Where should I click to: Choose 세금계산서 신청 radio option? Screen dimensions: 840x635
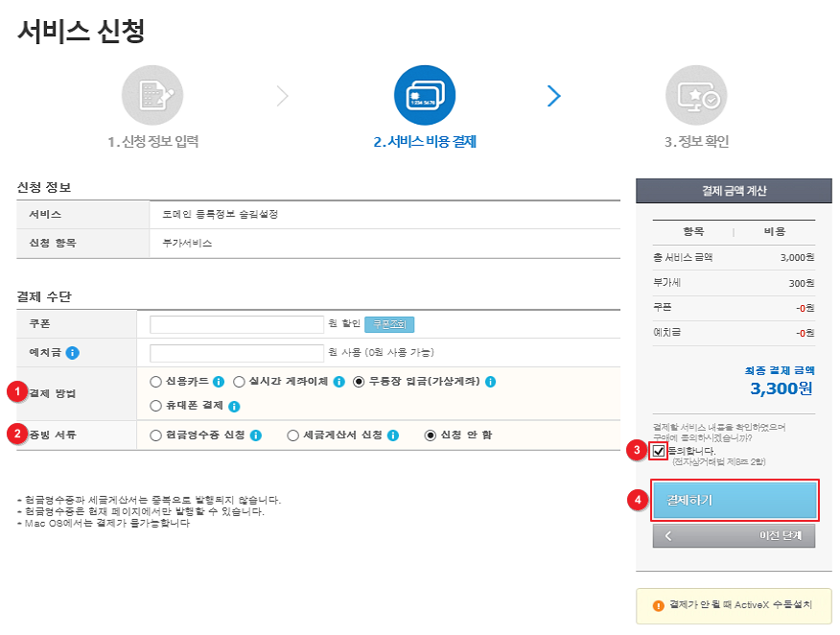(293, 435)
